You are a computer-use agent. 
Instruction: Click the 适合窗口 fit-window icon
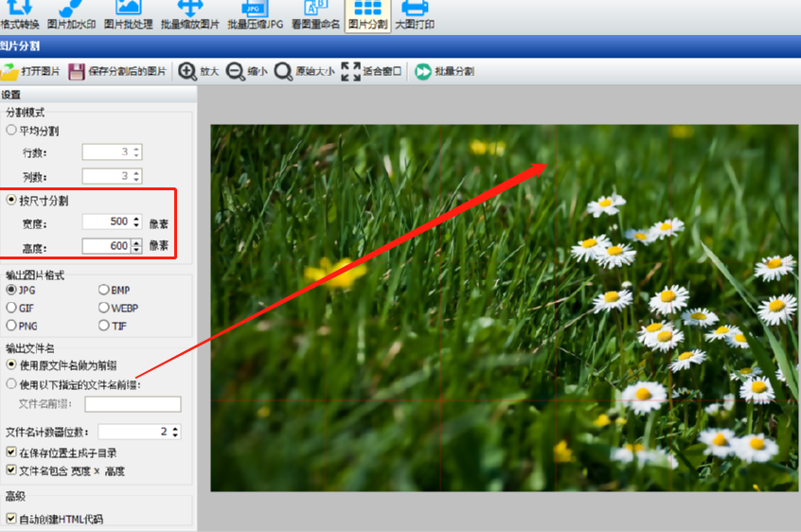pos(350,71)
